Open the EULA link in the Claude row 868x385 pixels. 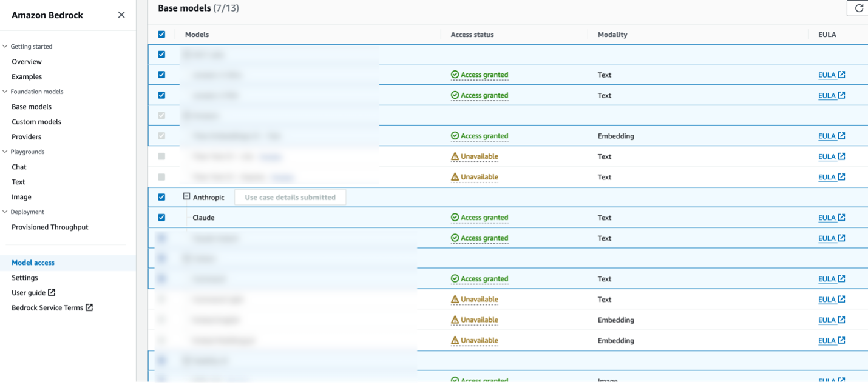pos(832,218)
